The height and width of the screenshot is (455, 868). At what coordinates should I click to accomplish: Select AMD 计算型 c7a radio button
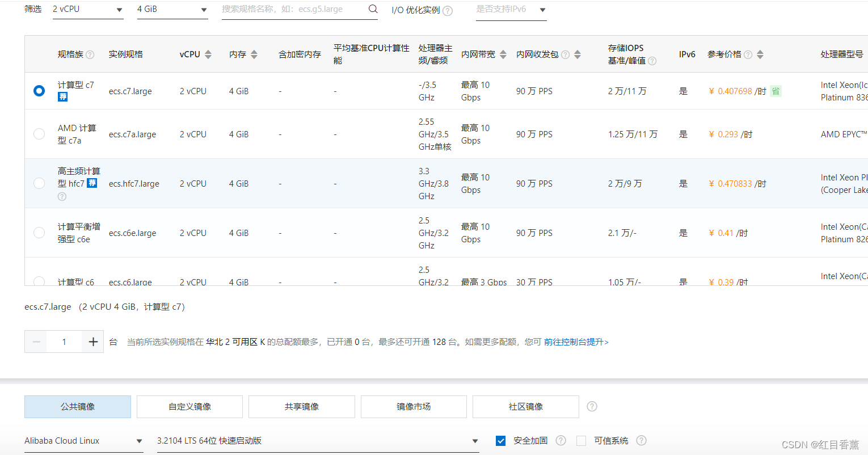coord(39,134)
